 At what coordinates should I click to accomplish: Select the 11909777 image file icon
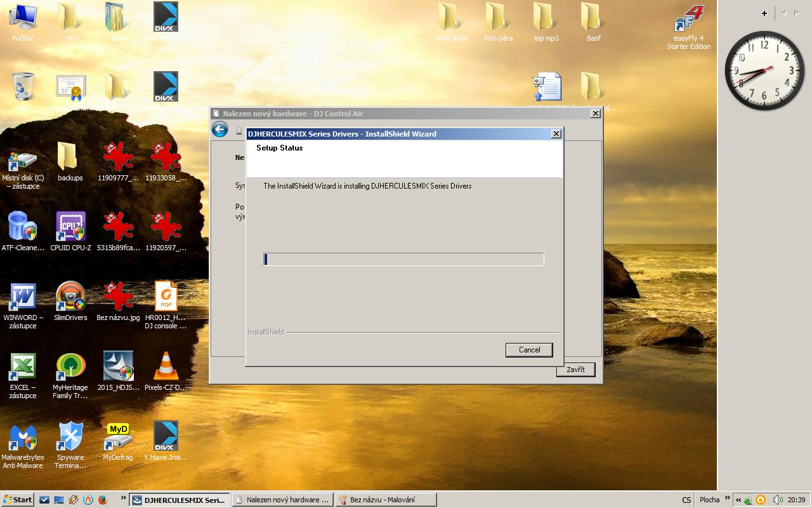pos(118,162)
